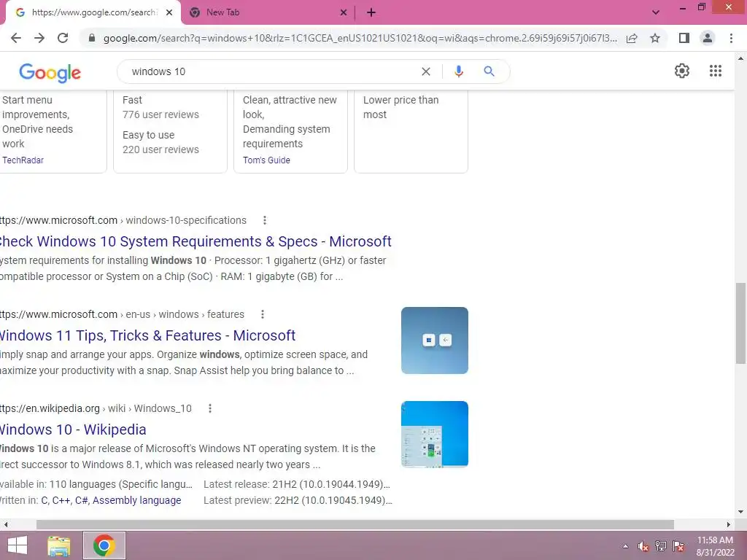Go back using browser back arrow

[16, 38]
